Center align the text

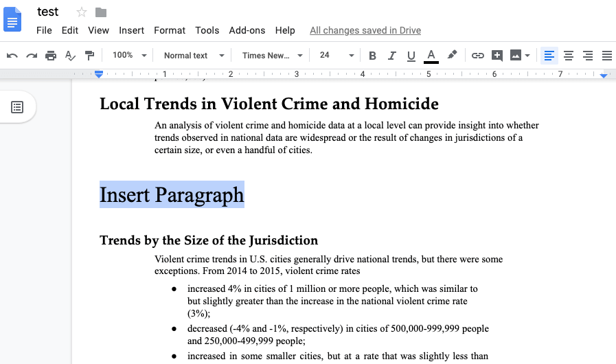(x=569, y=56)
